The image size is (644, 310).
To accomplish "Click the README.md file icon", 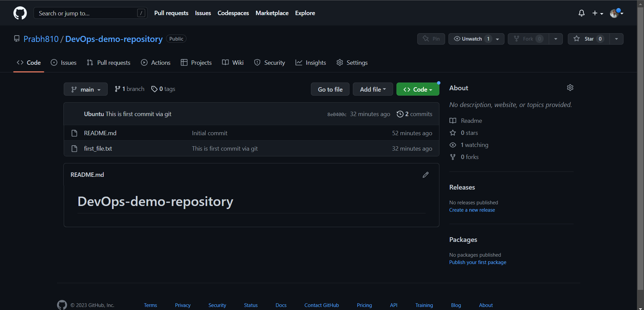I will tap(74, 133).
